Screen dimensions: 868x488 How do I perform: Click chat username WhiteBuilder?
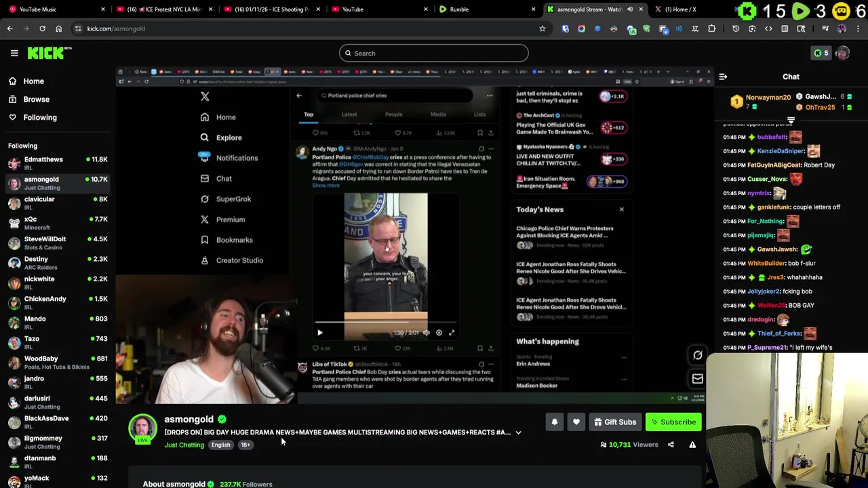tap(766, 263)
